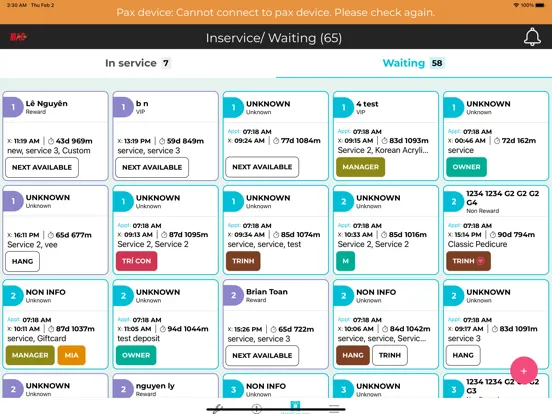Viewport: 552px width, 414px height.
Task: Select the 'service, Giftcard' service text
Action: 37,338
